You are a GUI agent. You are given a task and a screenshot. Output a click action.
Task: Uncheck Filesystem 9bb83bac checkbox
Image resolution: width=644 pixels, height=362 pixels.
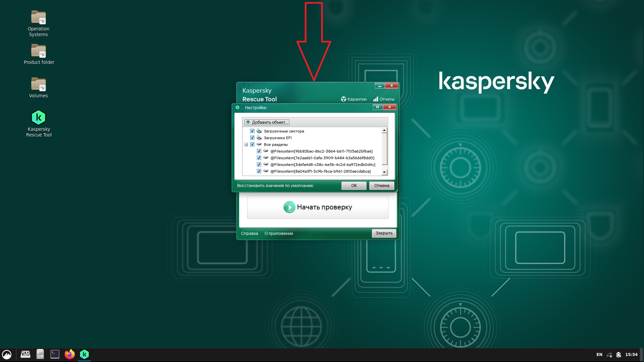click(259, 151)
